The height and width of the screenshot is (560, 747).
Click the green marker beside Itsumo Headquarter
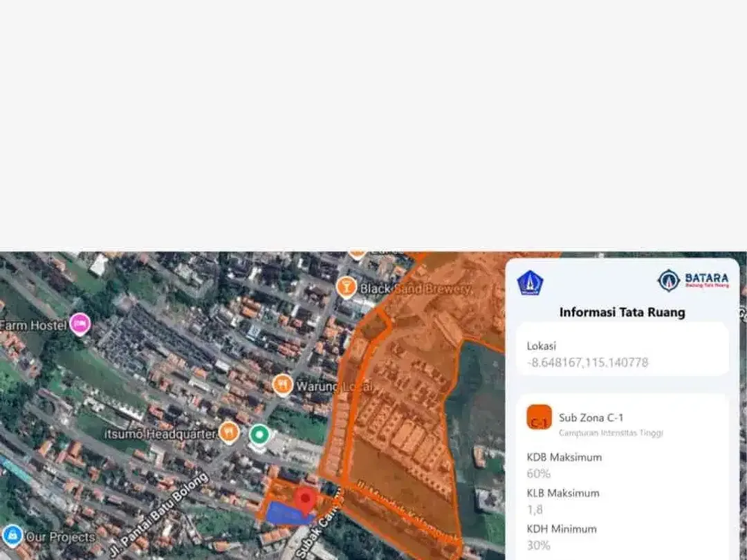pyautogui.click(x=259, y=436)
